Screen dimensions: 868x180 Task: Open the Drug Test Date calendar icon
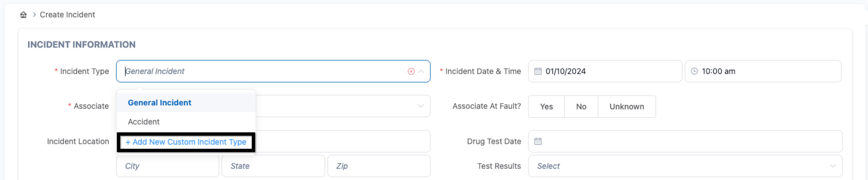tap(538, 142)
